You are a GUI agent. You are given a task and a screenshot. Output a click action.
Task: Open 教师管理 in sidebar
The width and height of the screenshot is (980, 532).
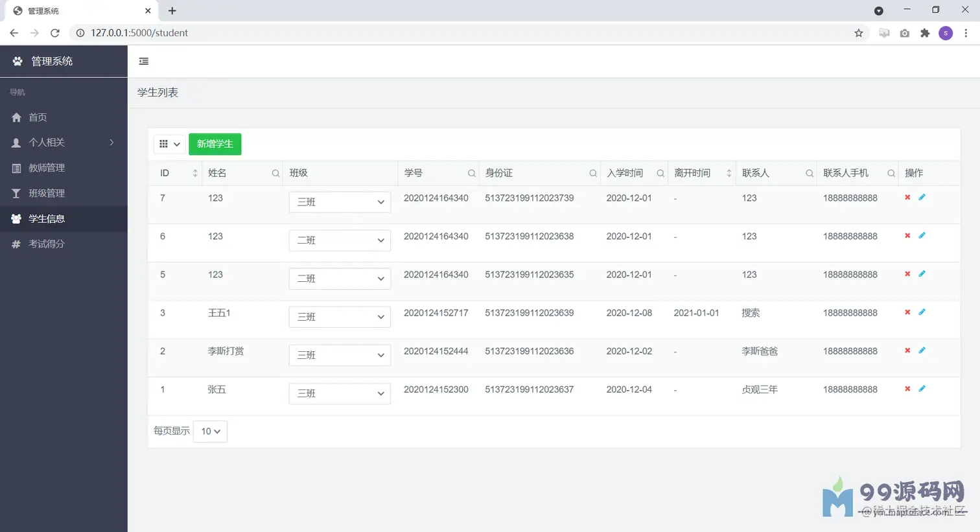[64, 168]
